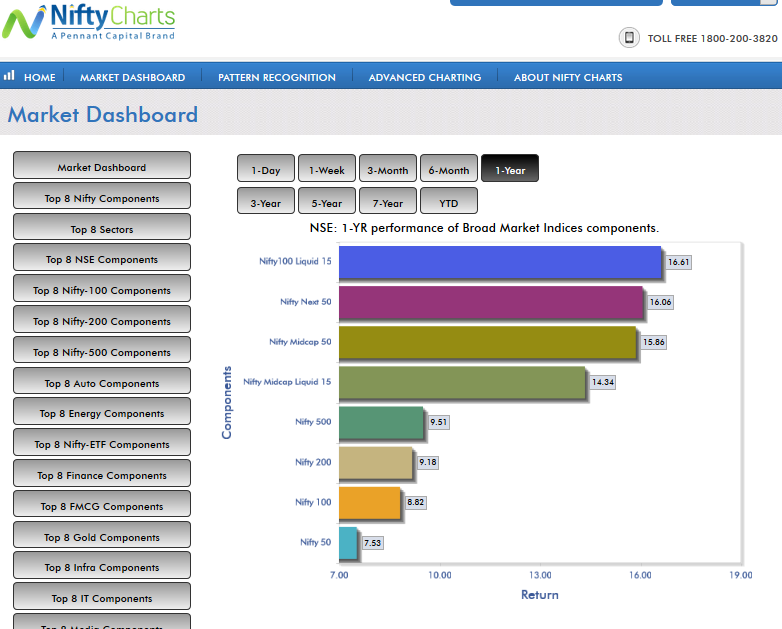
Task: Click the Nifty 100 axis label
Action: (313, 502)
